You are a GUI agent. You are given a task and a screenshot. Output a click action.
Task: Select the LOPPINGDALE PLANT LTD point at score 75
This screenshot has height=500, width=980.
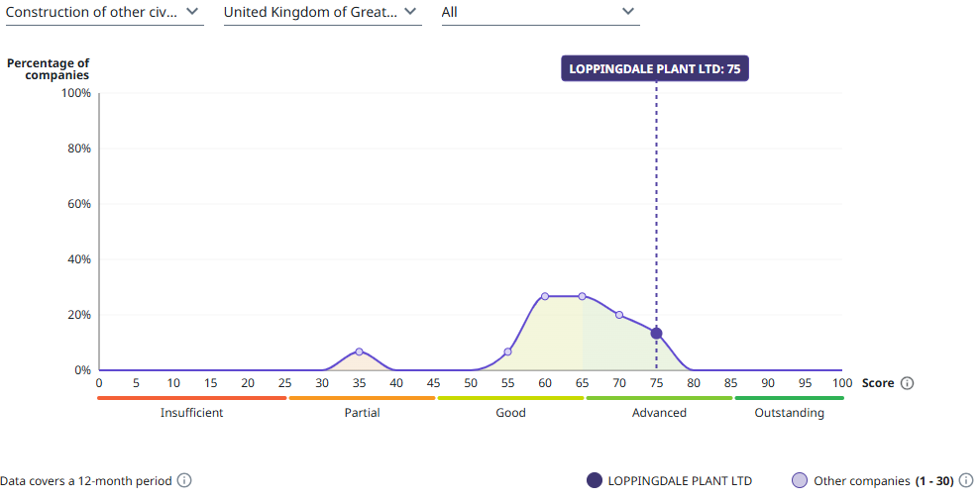pyautogui.click(x=656, y=334)
